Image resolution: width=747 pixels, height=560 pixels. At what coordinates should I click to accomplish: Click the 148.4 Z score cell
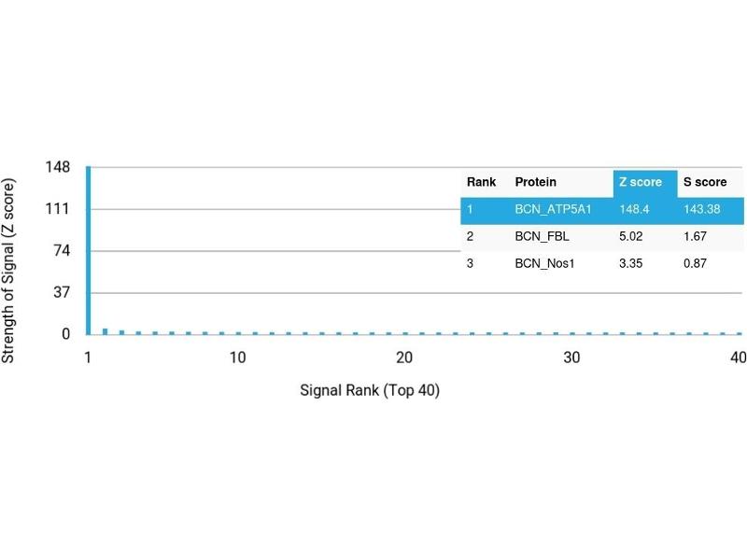coord(635,209)
